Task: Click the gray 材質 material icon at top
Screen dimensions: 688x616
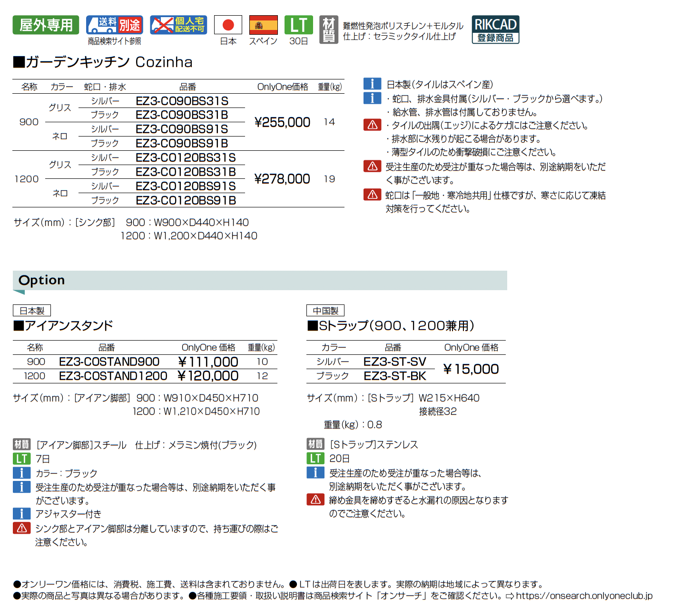Action: point(328,29)
